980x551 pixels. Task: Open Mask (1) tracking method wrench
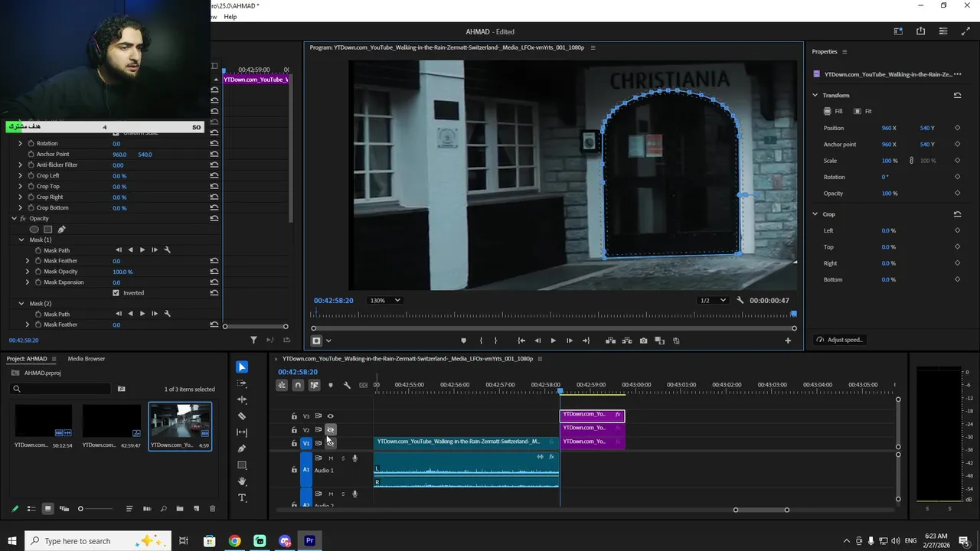[x=167, y=249]
